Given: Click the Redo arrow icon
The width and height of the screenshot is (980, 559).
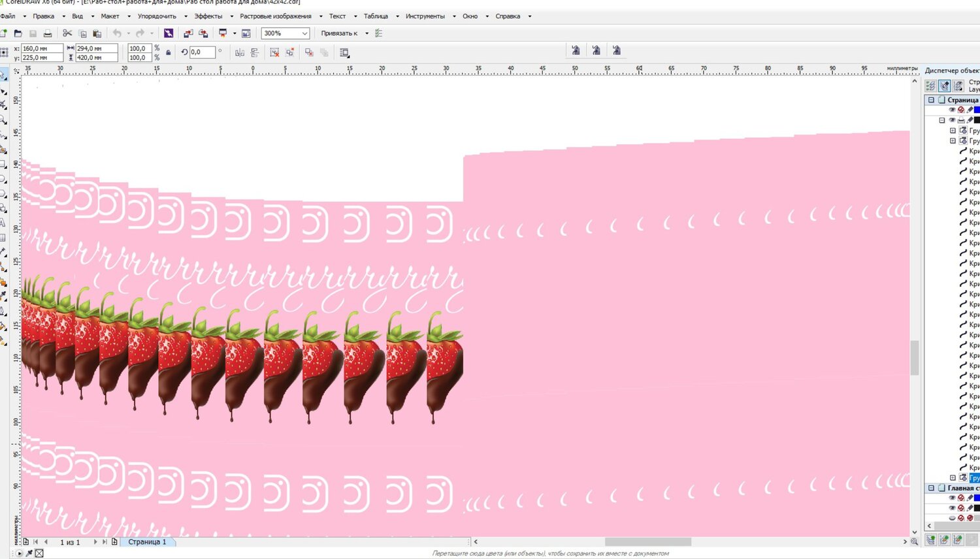Looking at the screenshot, I should [140, 33].
